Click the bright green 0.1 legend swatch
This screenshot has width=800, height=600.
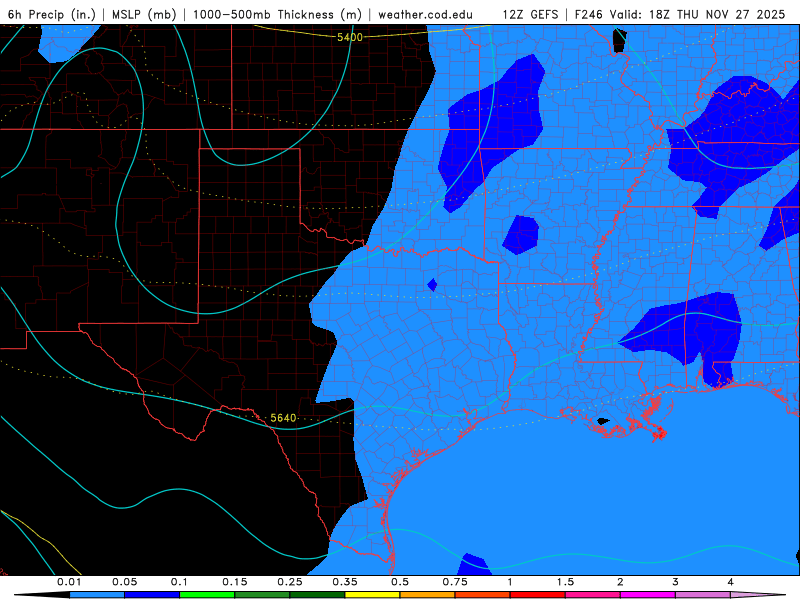click(x=207, y=595)
